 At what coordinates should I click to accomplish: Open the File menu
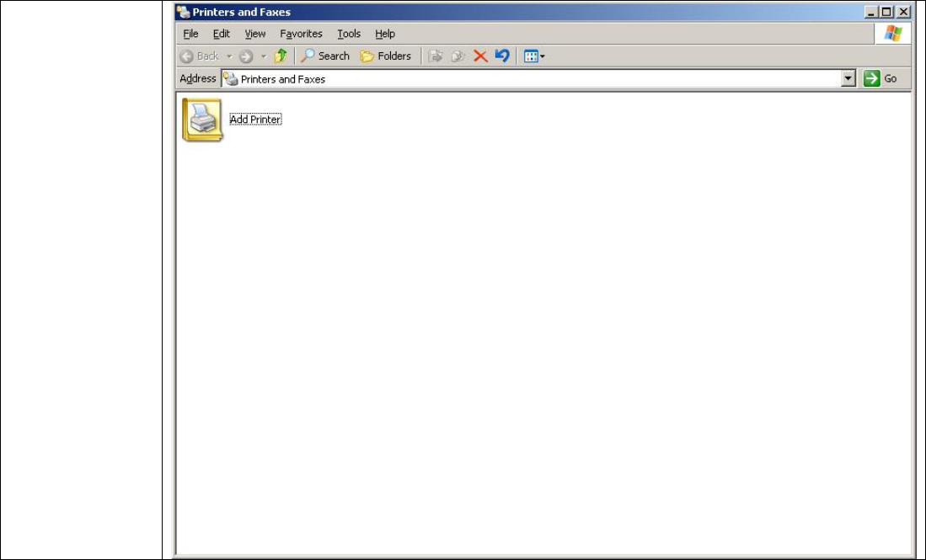point(190,34)
